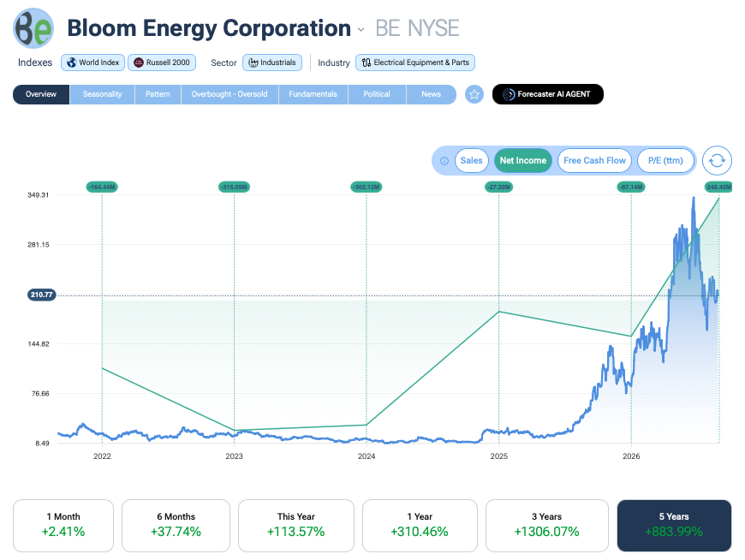Toggle the P/E (ttm) overlay
The image size is (745, 560).
pos(665,160)
